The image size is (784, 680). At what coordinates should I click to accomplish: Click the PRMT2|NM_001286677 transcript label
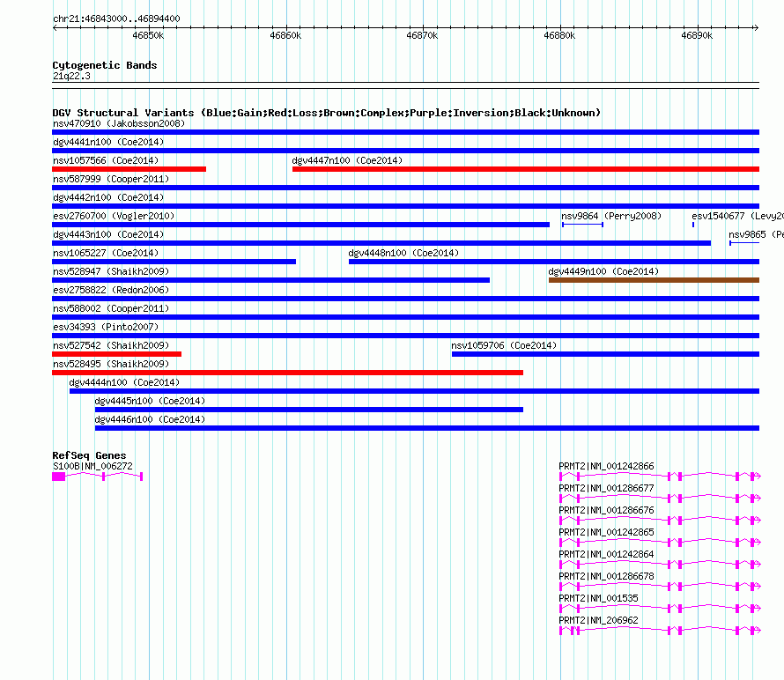pyautogui.click(x=606, y=488)
